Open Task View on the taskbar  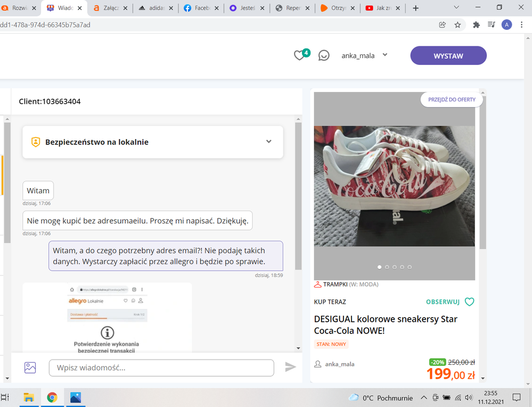pos(5,397)
